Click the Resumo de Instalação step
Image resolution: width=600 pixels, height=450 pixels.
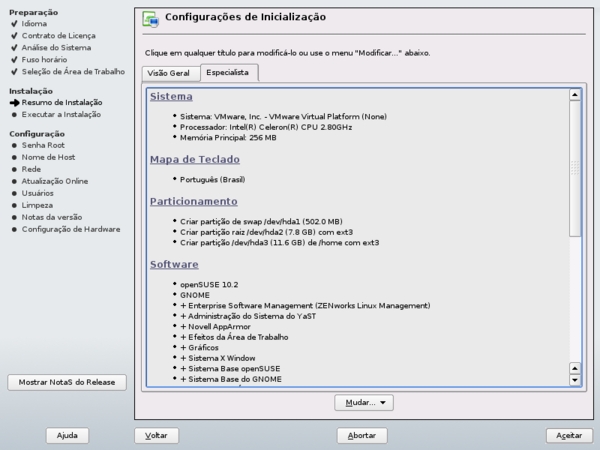tap(62, 103)
